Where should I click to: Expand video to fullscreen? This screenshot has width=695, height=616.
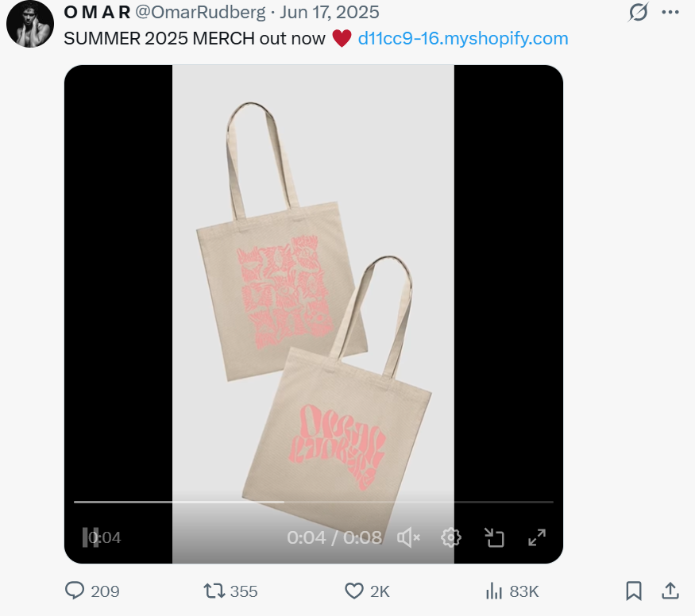click(x=537, y=537)
